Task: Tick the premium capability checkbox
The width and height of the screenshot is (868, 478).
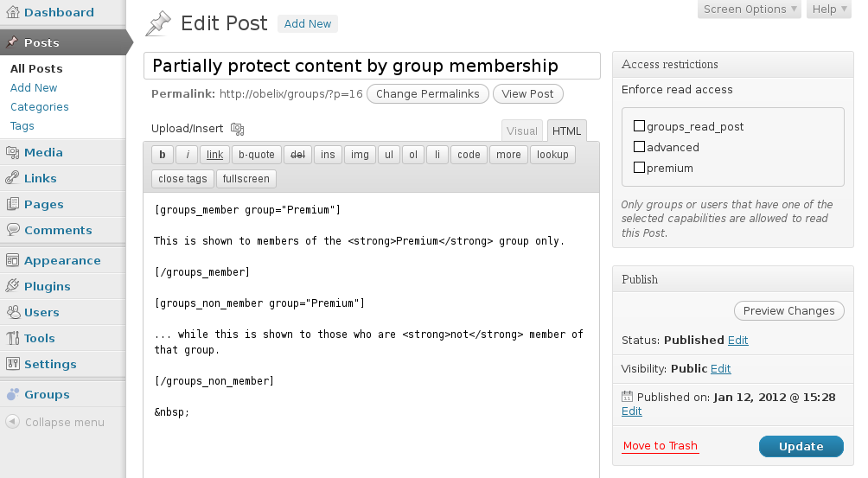Action: tap(639, 167)
